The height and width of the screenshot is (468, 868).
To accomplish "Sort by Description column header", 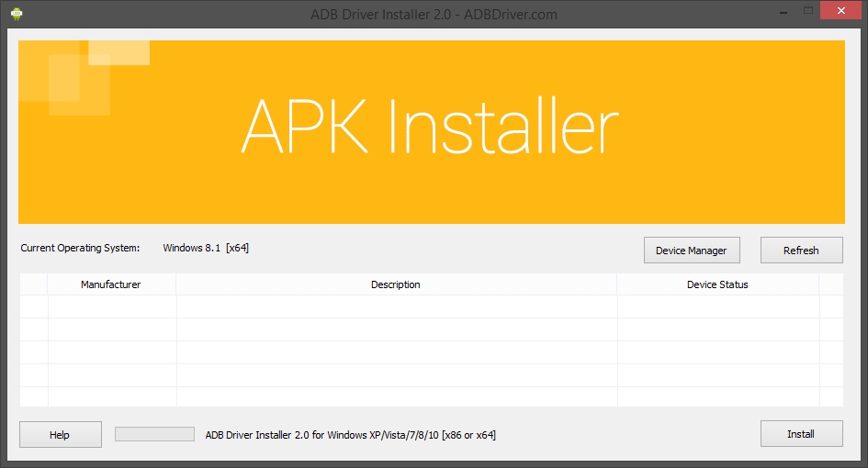I will (396, 284).
